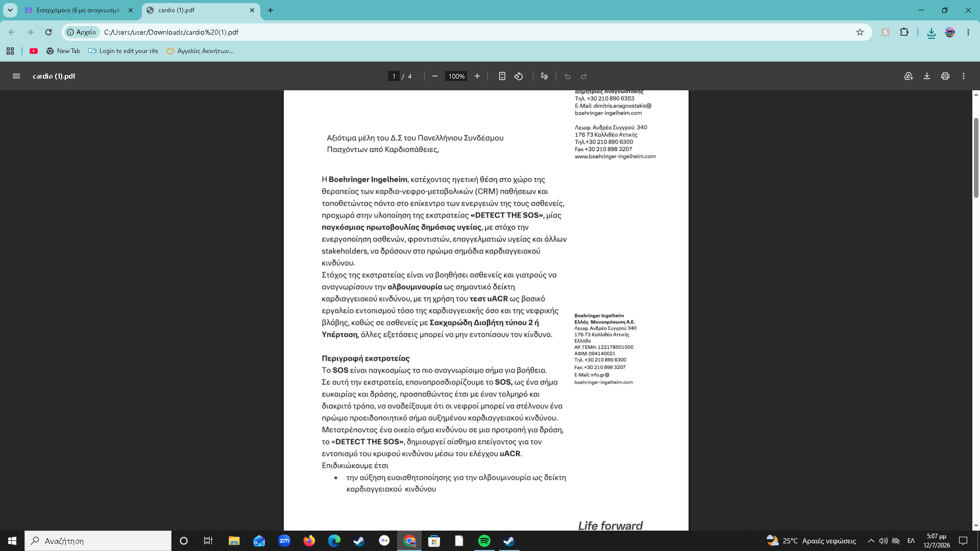
Task: Fit the PDF to page
Action: click(502, 76)
